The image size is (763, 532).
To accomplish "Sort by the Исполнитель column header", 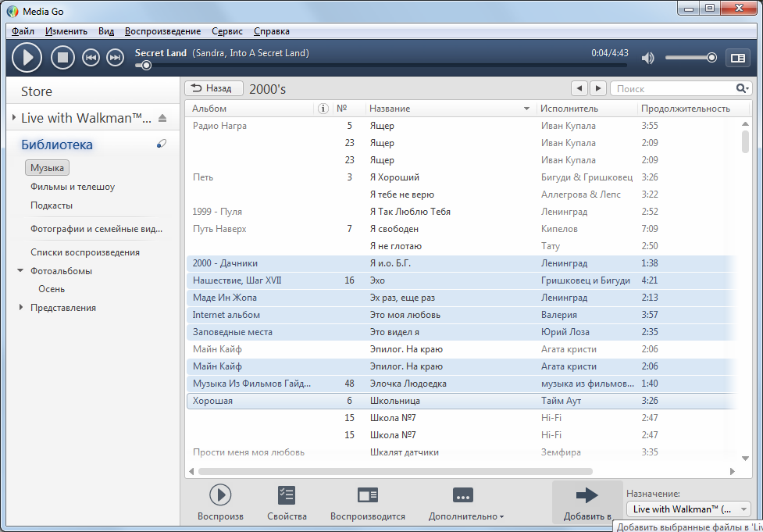I will coord(569,109).
